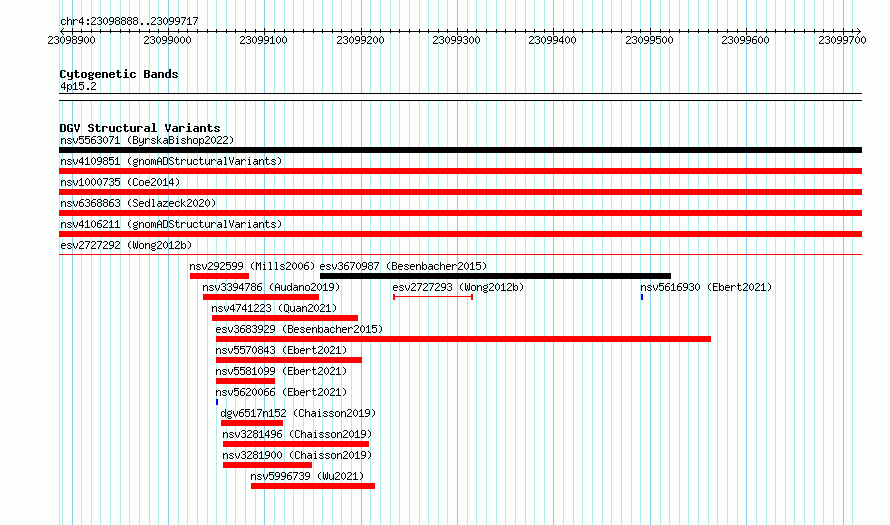Click the red bar under nsv5996739
Image resolution: width=890 pixels, height=525 pixels.
[313, 486]
